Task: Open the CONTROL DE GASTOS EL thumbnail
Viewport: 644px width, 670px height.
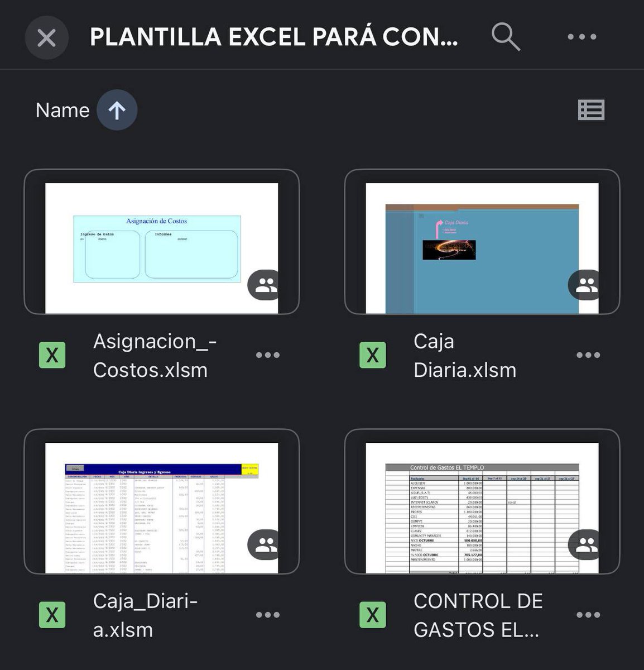Action: point(482,502)
